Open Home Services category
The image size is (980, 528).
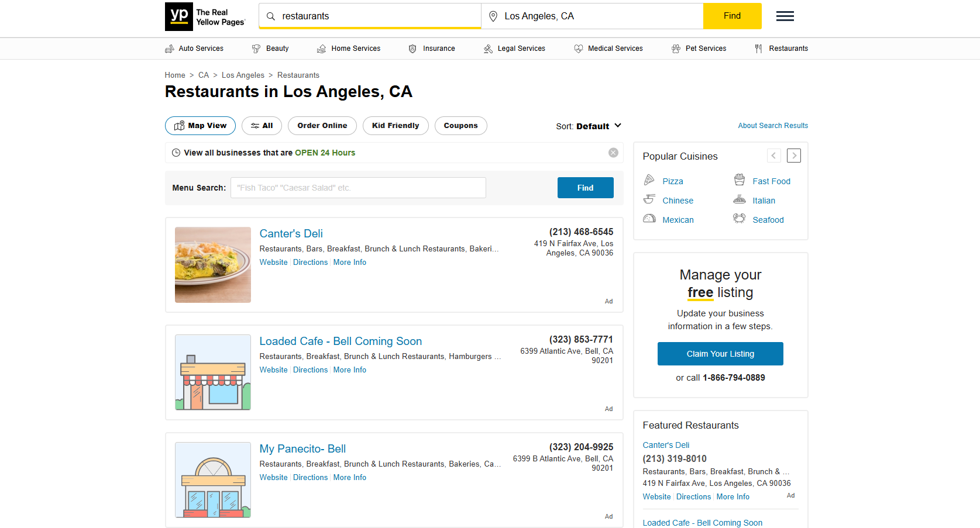point(349,49)
